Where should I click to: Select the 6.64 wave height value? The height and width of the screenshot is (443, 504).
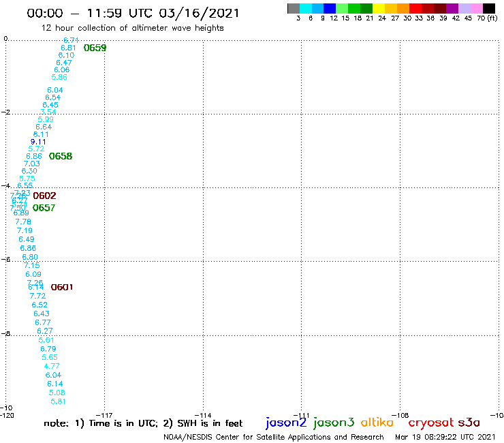tap(44, 127)
